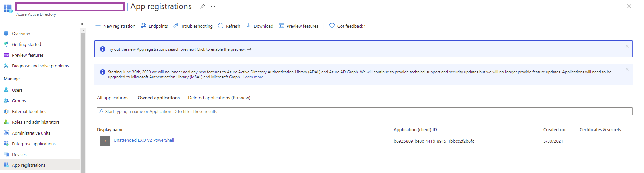Click the Learn more link
Image resolution: width=644 pixels, height=173 pixels.
[x=253, y=77]
